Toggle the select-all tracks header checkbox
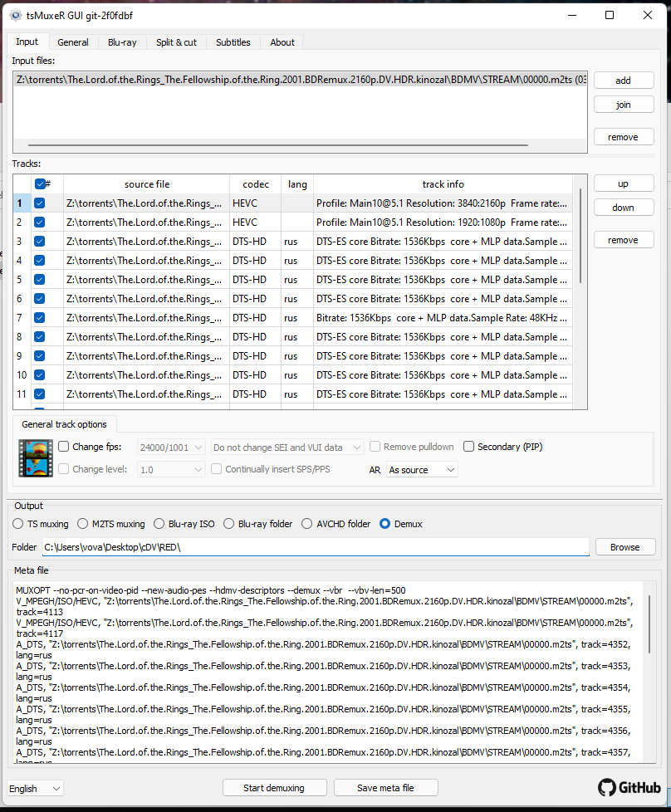 tap(40, 184)
